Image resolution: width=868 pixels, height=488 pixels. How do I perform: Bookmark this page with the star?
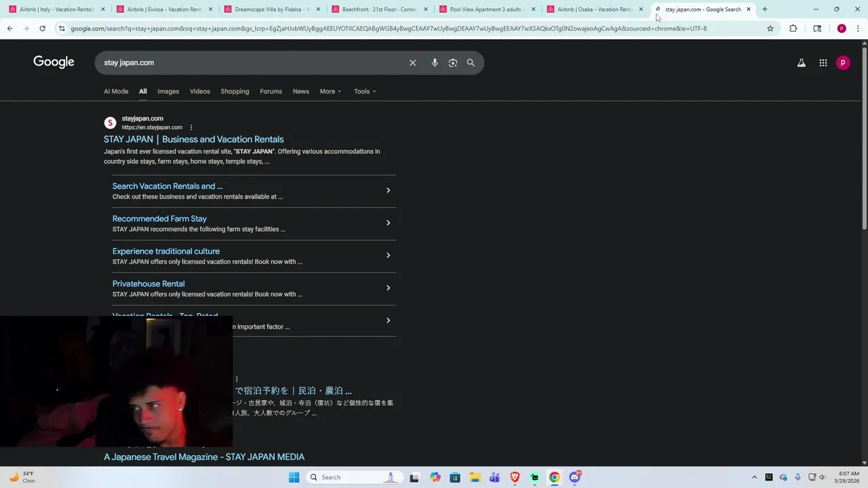[770, 28]
